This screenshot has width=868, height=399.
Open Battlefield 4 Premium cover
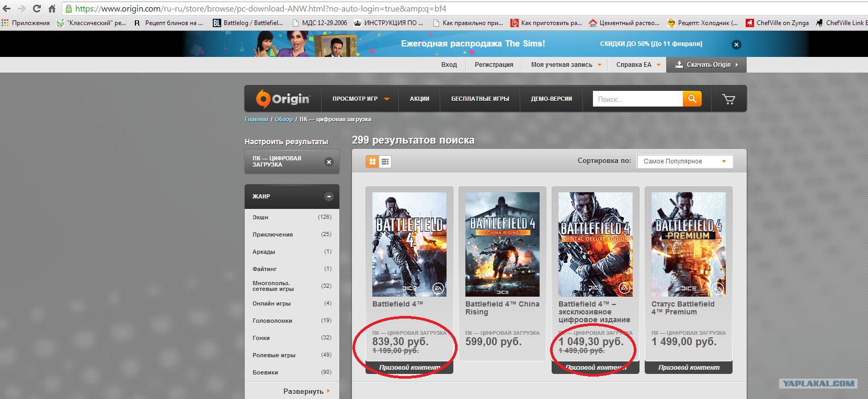point(689,244)
